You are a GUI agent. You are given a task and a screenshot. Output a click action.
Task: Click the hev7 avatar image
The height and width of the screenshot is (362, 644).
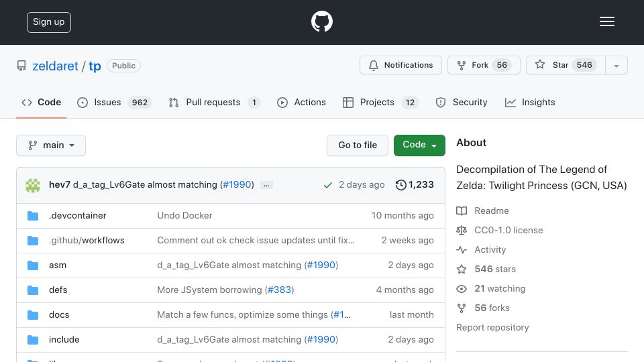tap(33, 185)
